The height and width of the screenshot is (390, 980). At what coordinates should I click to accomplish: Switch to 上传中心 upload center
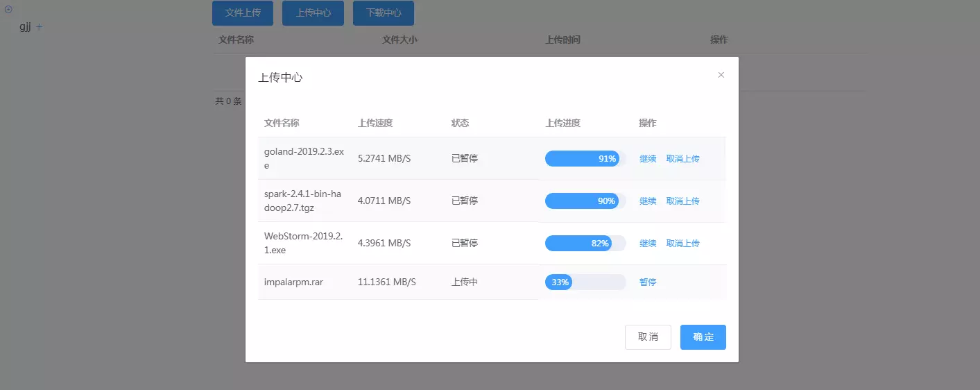pos(313,12)
